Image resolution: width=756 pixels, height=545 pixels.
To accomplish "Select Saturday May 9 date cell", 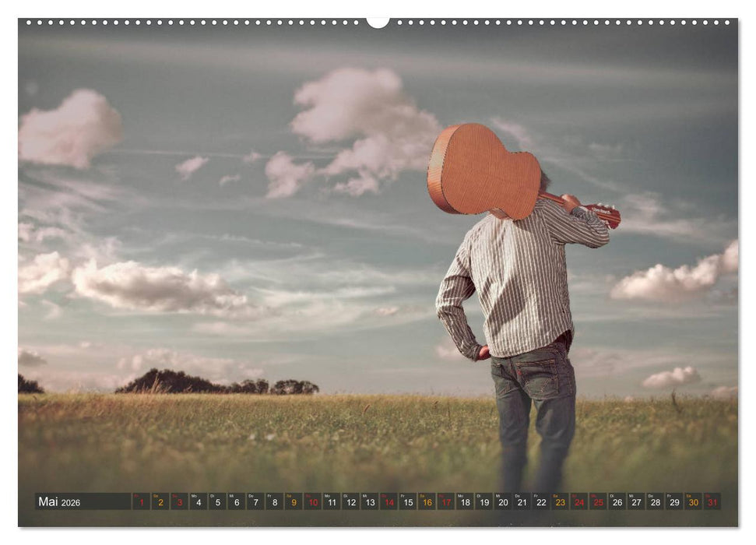I will (294, 502).
